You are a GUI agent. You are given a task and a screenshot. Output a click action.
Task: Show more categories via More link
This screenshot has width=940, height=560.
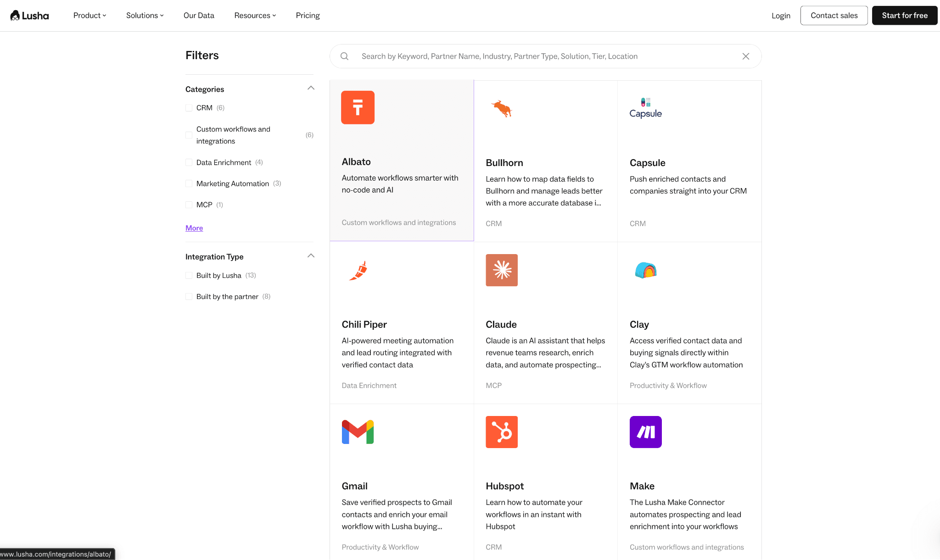tap(194, 228)
